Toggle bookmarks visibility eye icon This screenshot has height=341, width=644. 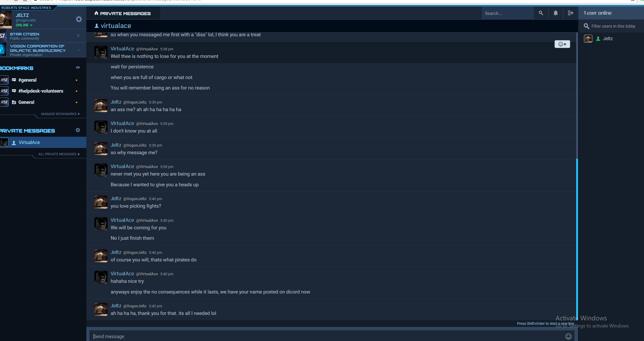tap(78, 68)
